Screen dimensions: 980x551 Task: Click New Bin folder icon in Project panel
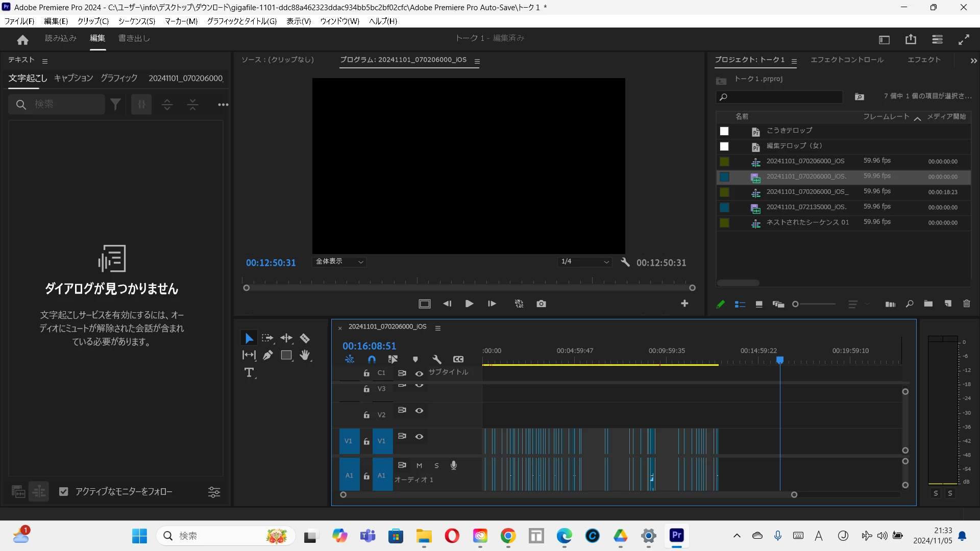(x=928, y=304)
